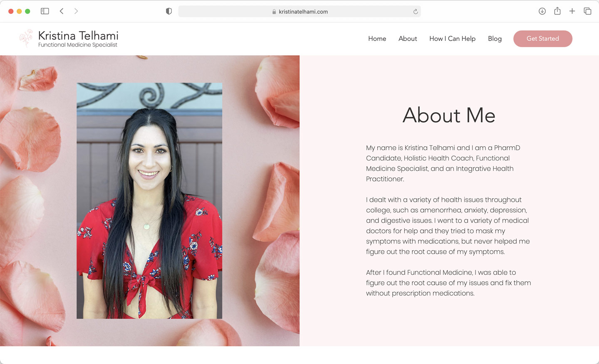
Task: Open the About menu item
Action: click(408, 39)
